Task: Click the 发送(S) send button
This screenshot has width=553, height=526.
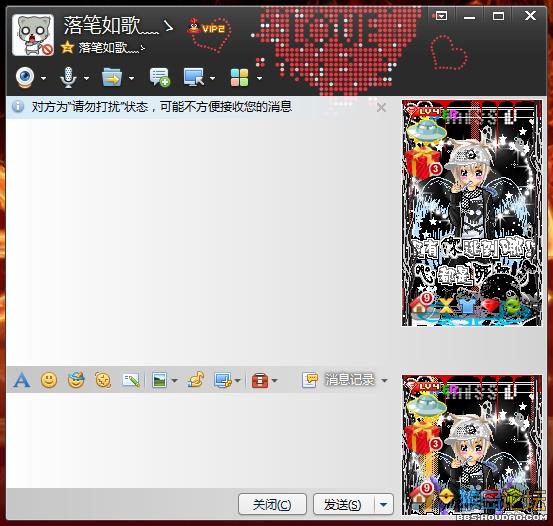Action: point(343,504)
